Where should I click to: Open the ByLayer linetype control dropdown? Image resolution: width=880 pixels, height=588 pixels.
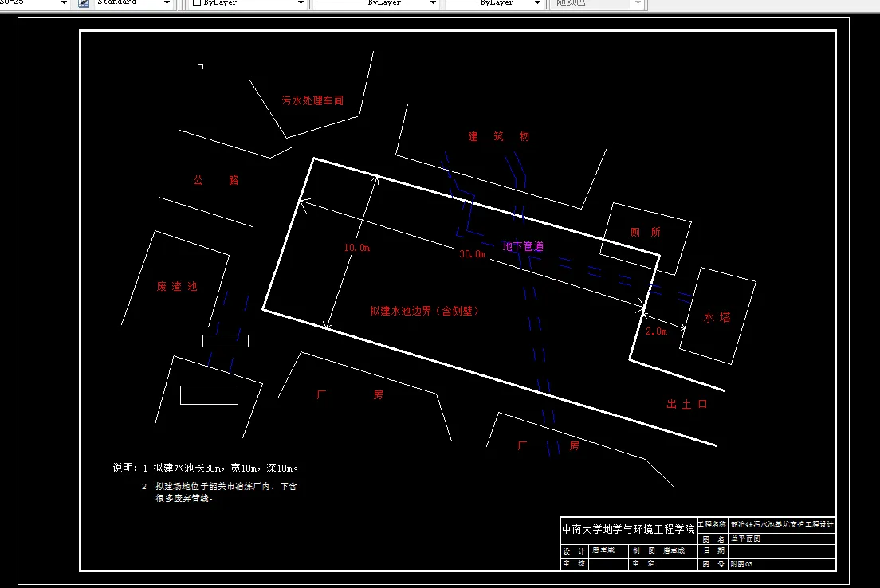pyautogui.click(x=433, y=3)
